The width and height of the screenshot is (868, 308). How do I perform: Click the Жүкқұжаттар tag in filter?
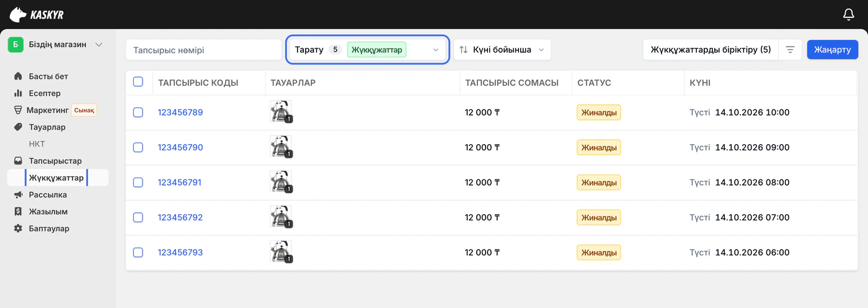click(x=377, y=50)
